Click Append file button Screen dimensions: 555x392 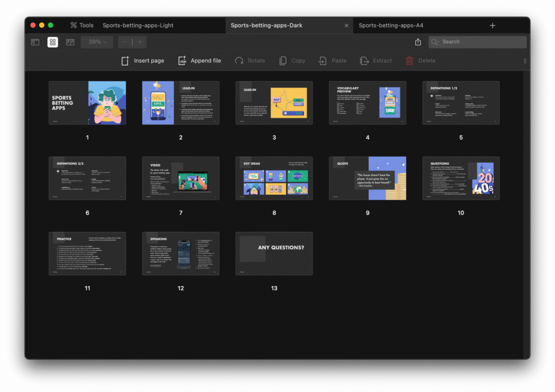(199, 61)
